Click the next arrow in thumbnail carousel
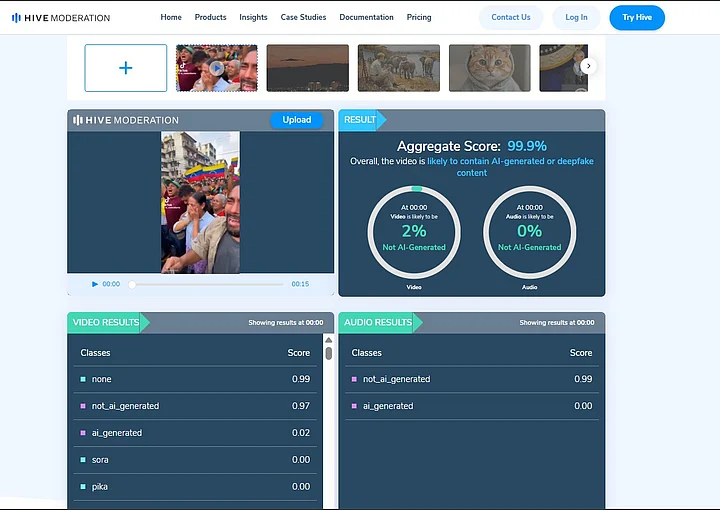 point(588,66)
